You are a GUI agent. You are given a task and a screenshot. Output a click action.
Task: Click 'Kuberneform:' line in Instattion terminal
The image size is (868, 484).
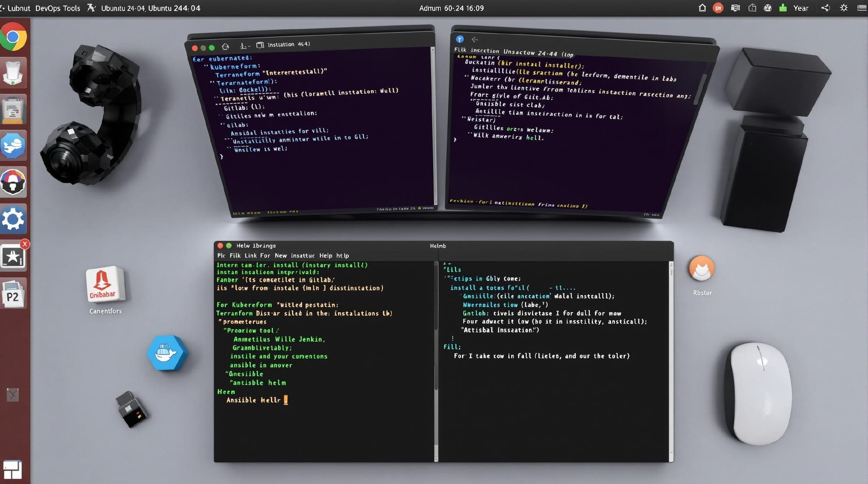(x=235, y=66)
